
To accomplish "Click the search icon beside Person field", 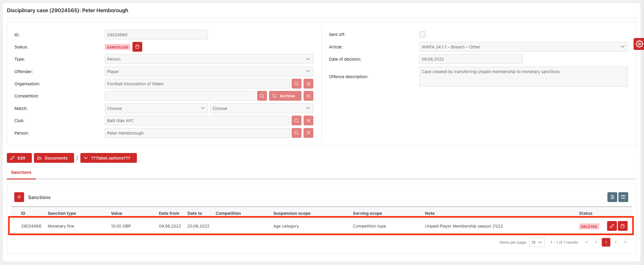I will (296, 133).
